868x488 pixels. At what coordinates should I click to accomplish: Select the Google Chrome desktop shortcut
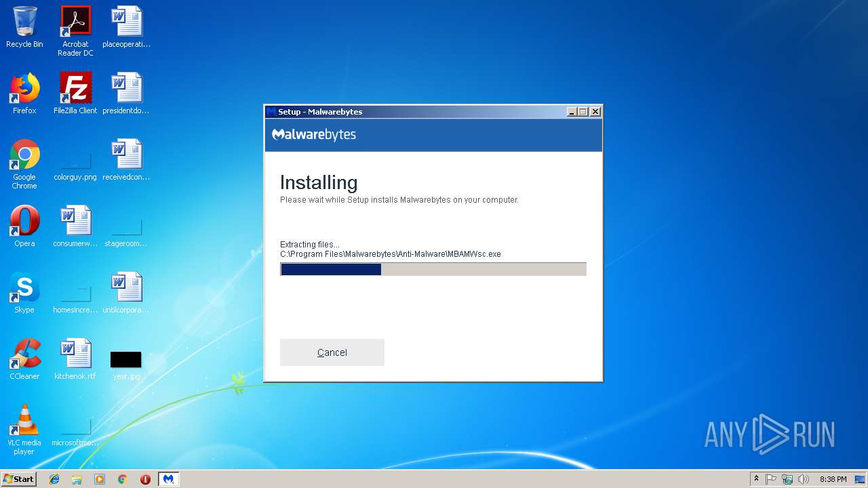pyautogui.click(x=24, y=164)
